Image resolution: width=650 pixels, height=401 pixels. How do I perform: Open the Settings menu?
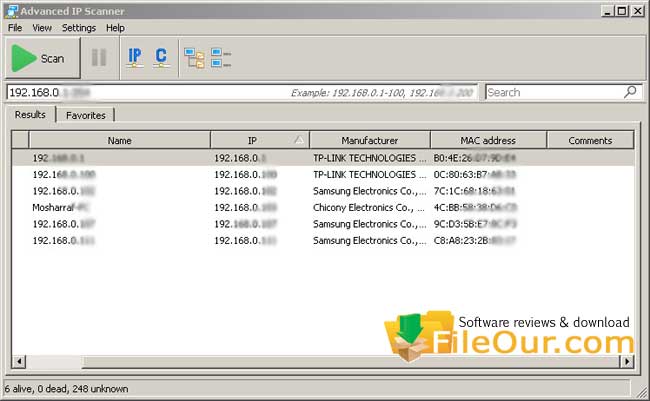[79, 28]
